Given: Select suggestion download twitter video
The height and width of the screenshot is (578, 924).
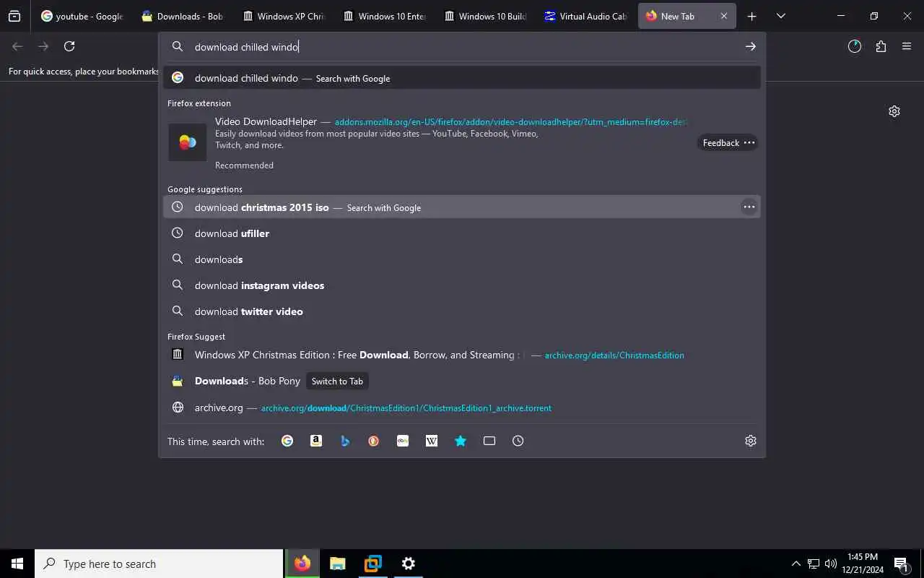Looking at the screenshot, I should click(x=462, y=311).
